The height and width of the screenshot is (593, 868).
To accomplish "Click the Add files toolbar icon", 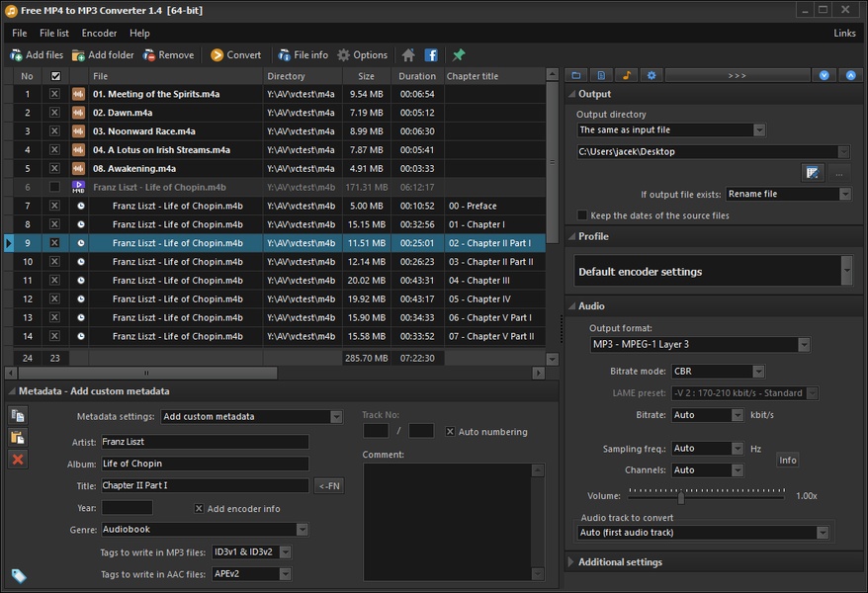I will point(37,55).
